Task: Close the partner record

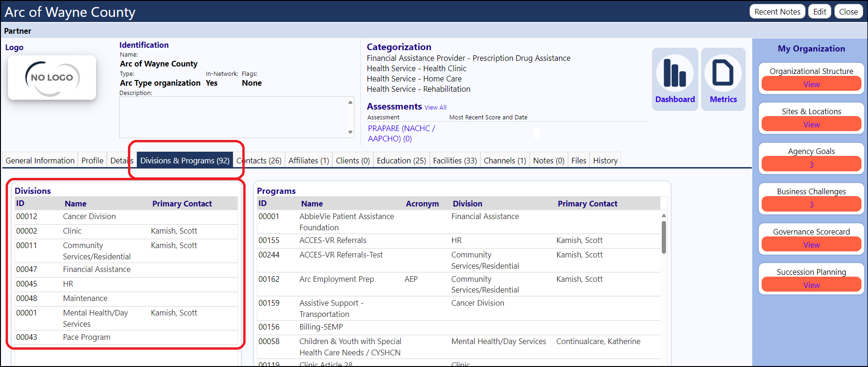Action: click(x=848, y=12)
